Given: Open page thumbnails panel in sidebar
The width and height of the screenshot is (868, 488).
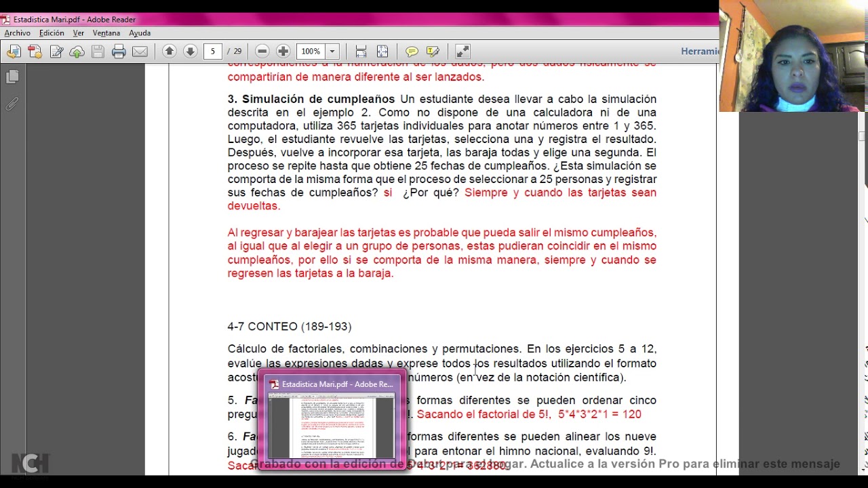Looking at the screenshot, I should coord(12,77).
